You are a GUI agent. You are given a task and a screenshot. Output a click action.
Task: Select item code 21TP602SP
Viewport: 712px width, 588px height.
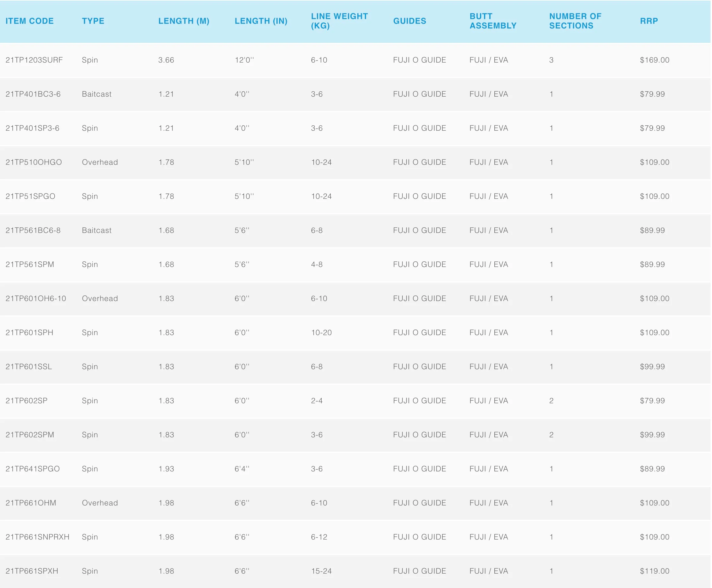[x=27, y=401]
